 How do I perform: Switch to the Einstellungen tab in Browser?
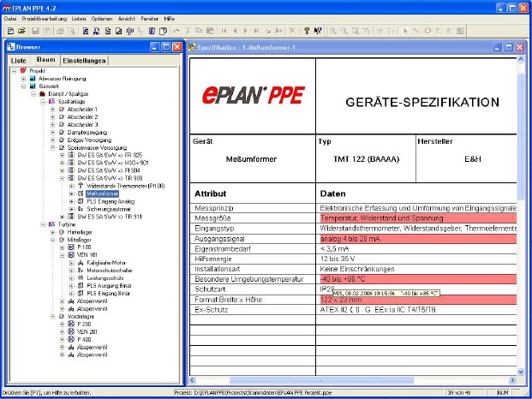[84, 60]
